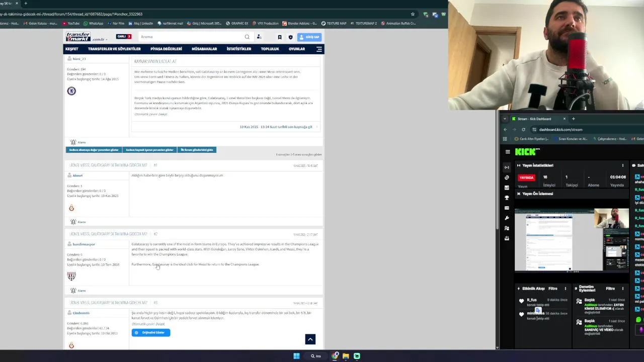This screenshot has height=362, width=644.
Task: Open analytics chart icon in Kick sidebar
Action: [x=507, y=188]
